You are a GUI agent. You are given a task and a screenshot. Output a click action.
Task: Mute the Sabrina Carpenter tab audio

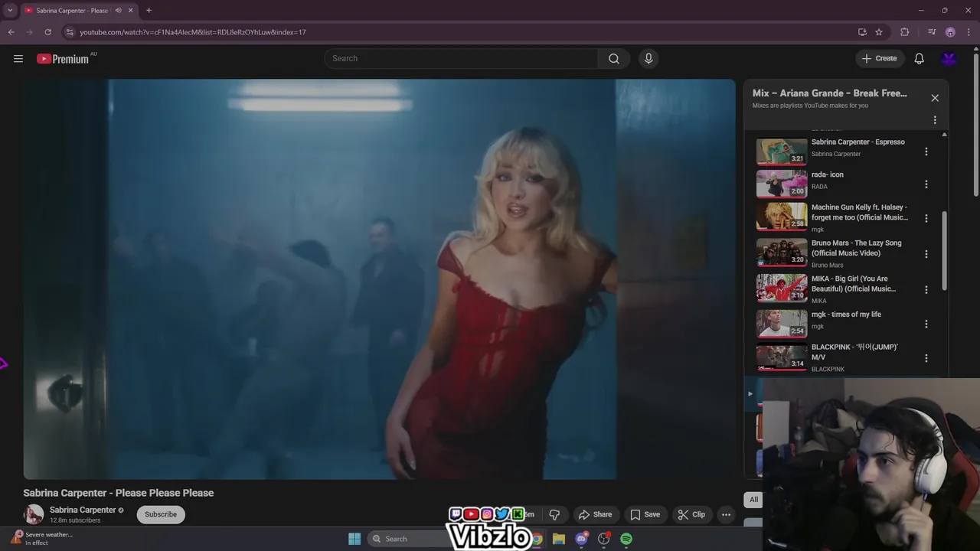(118, 10)
